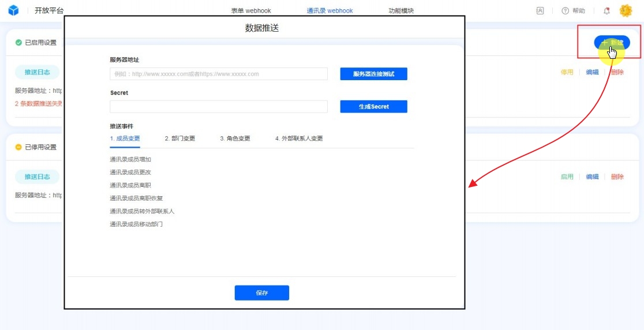Focus the 服务器地址 input field

(218, 74)
